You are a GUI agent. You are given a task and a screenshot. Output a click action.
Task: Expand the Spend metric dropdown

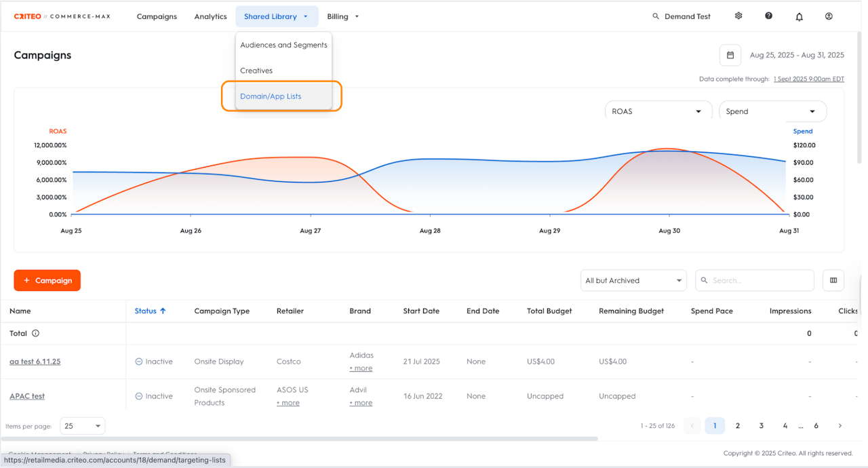pos(772,111)
